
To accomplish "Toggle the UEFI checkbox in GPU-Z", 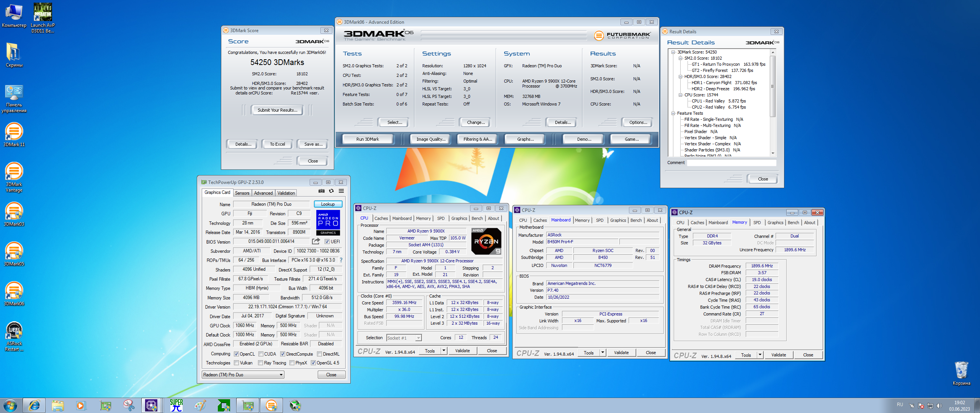I will pyautogui.click(x=327, y=242).
